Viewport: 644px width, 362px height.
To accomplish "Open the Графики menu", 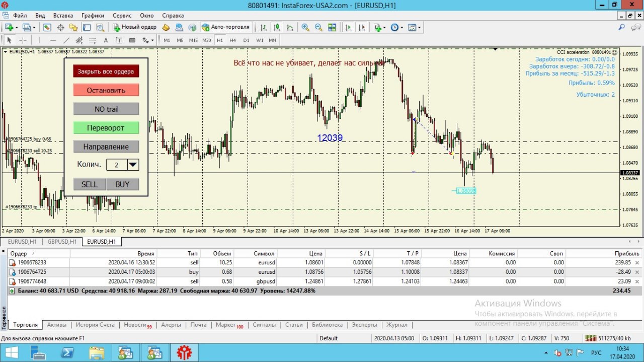I will [93, 16].
